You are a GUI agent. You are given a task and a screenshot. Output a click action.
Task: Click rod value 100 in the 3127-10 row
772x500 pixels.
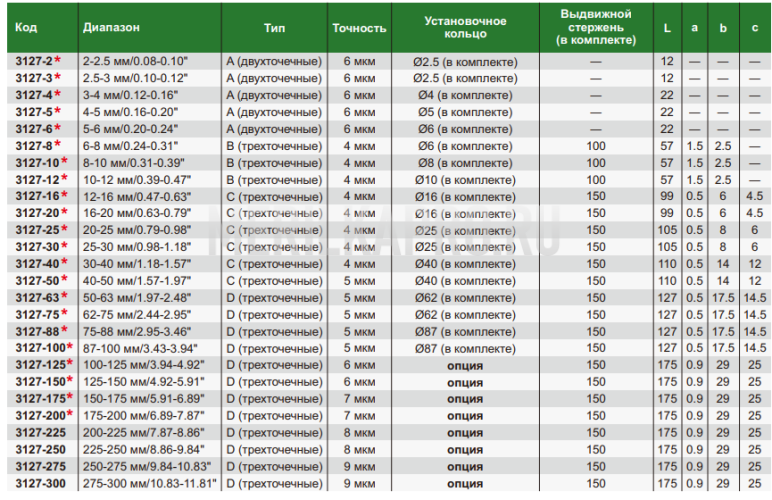[x=596, y=162]
